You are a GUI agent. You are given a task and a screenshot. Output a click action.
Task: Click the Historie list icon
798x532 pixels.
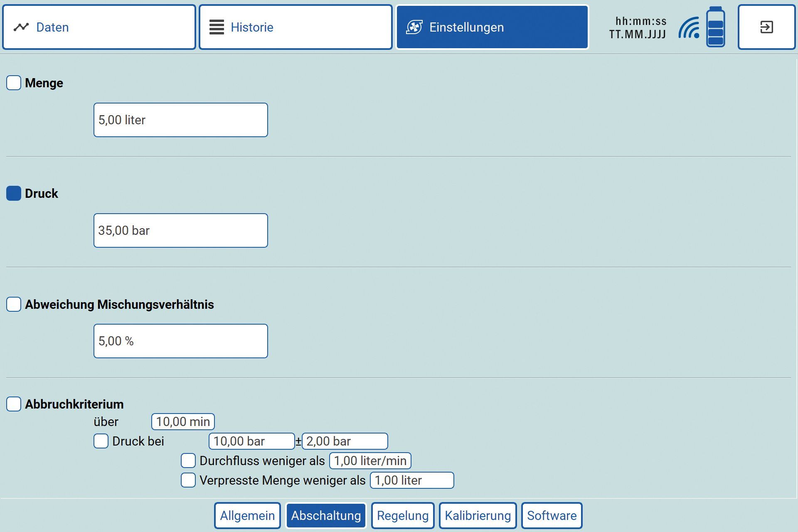point(217,27)
